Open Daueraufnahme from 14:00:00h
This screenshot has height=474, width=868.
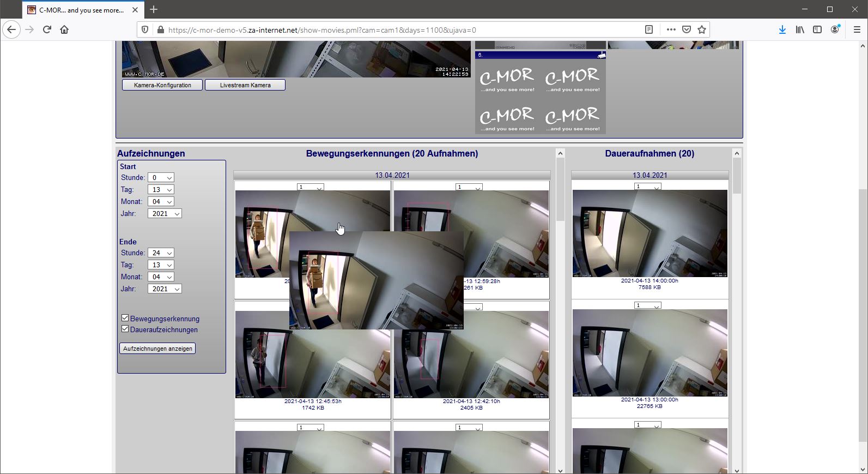coord(650,233)
